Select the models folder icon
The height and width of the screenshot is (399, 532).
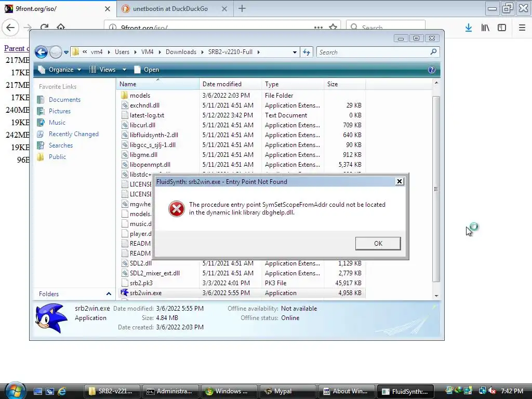pyautogui.click(x=125, y=96)
